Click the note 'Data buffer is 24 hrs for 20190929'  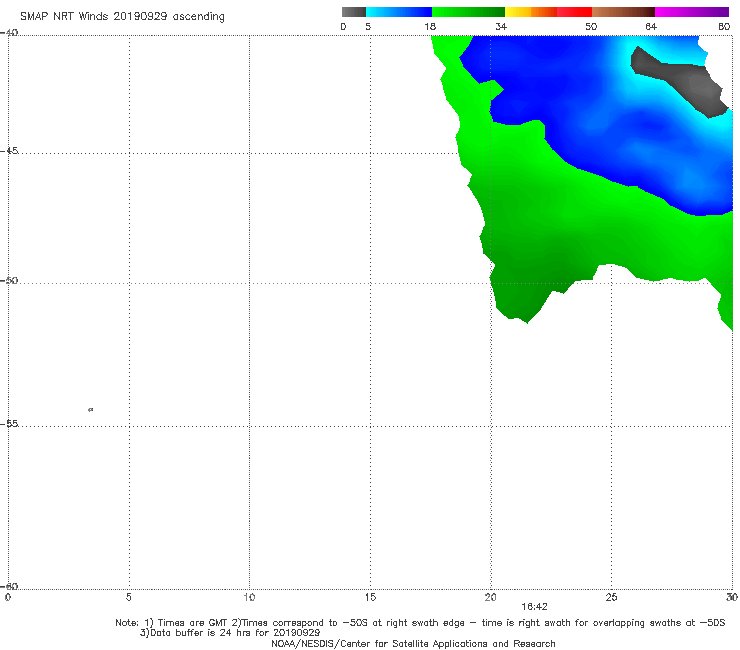230,633
